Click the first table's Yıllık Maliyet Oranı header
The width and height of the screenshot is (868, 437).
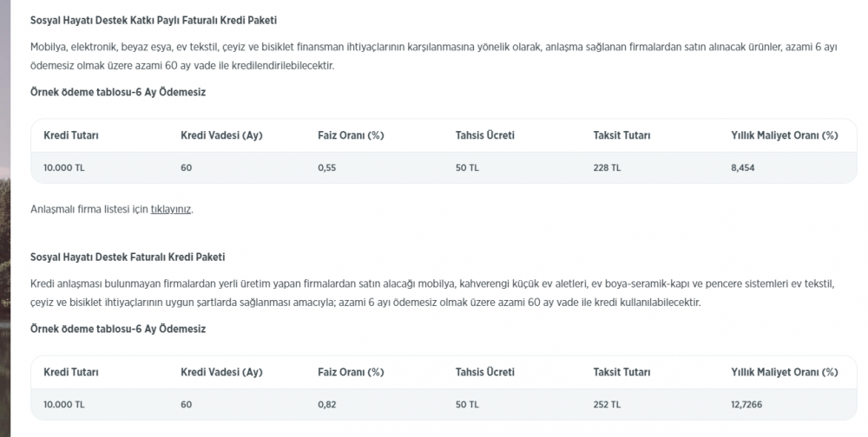(785, 135)
